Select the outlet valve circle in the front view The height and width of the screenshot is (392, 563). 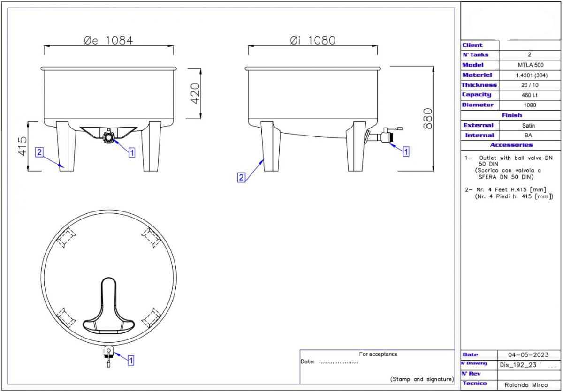pos(108,136)
